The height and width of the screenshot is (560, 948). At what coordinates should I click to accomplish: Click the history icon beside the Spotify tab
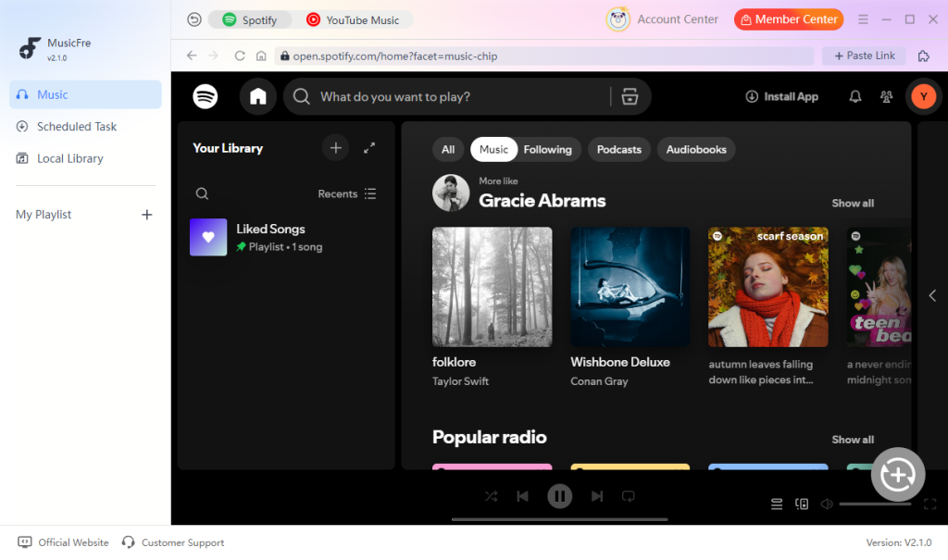pos(194,20)
